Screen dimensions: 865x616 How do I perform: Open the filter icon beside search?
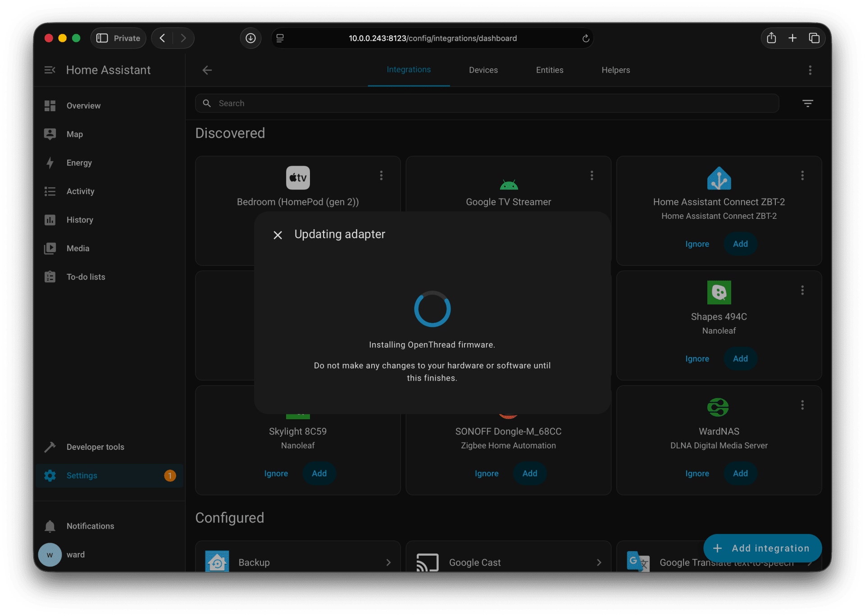[x=808, y=103]
